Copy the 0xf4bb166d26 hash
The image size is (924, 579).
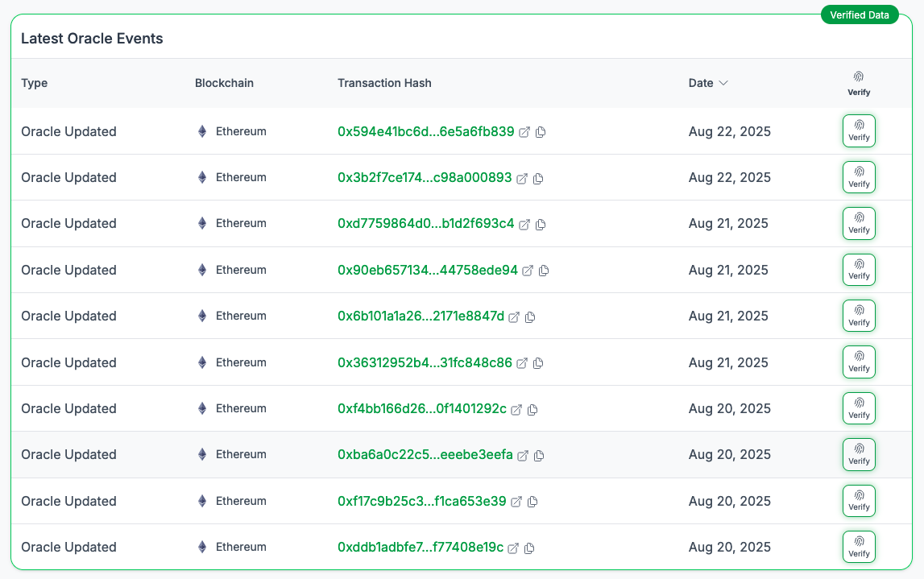(532, 410)
